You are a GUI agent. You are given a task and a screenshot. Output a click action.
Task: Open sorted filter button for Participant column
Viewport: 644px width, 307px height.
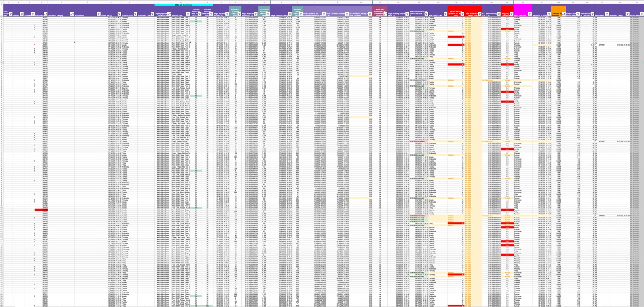click(45, 14)
